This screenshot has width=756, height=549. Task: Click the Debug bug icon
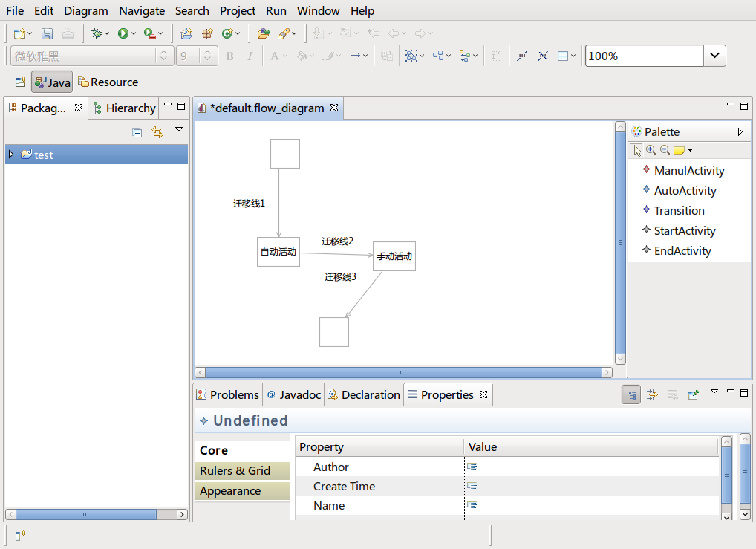click(x=96, y=33)
